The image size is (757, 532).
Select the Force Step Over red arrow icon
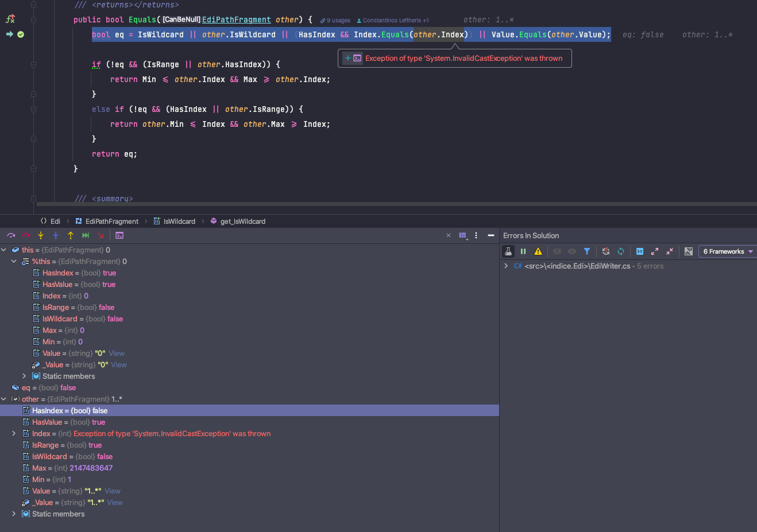(x=26, y=235)
